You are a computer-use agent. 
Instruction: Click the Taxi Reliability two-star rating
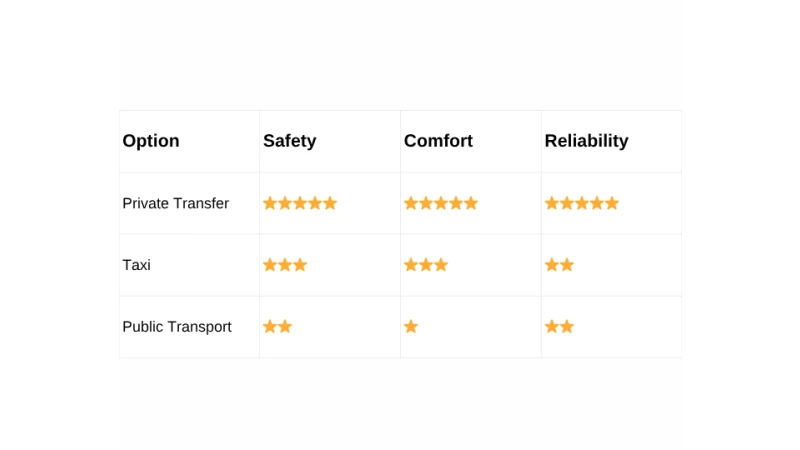tap(559, 265)
